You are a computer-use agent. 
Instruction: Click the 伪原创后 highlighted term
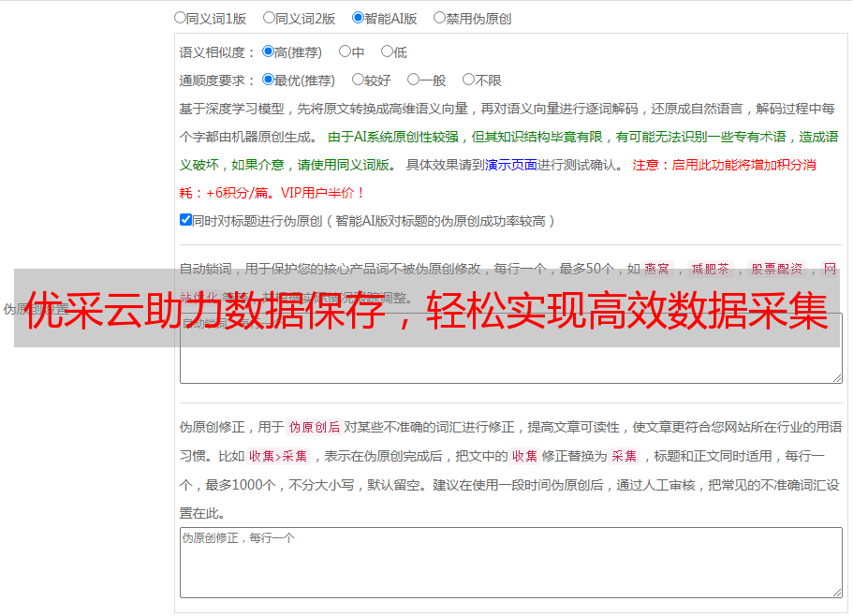(315, 427)
